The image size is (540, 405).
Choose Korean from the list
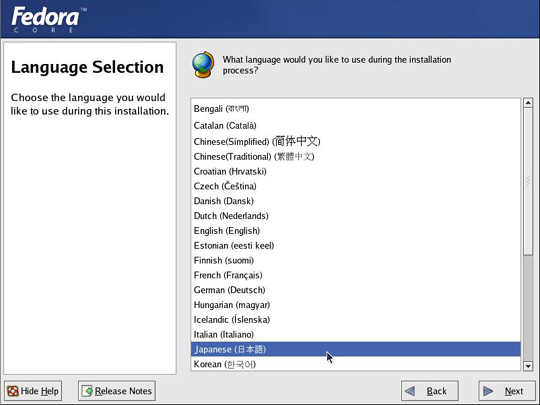click(x=356, y=364)
